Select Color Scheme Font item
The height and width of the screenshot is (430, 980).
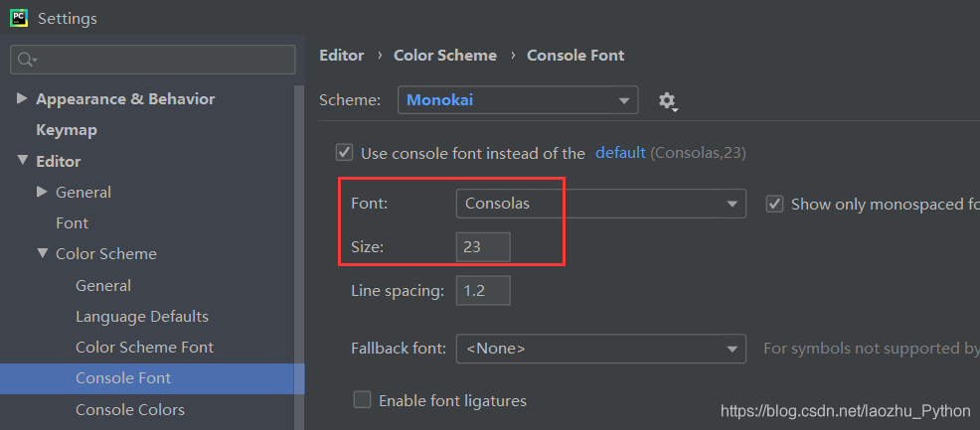144,347
